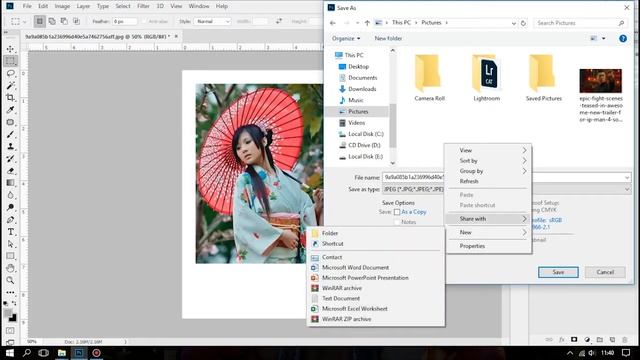Select the Crop tool
The width and height of the screenshot is (640, 360).
click(x=11, y=98)
